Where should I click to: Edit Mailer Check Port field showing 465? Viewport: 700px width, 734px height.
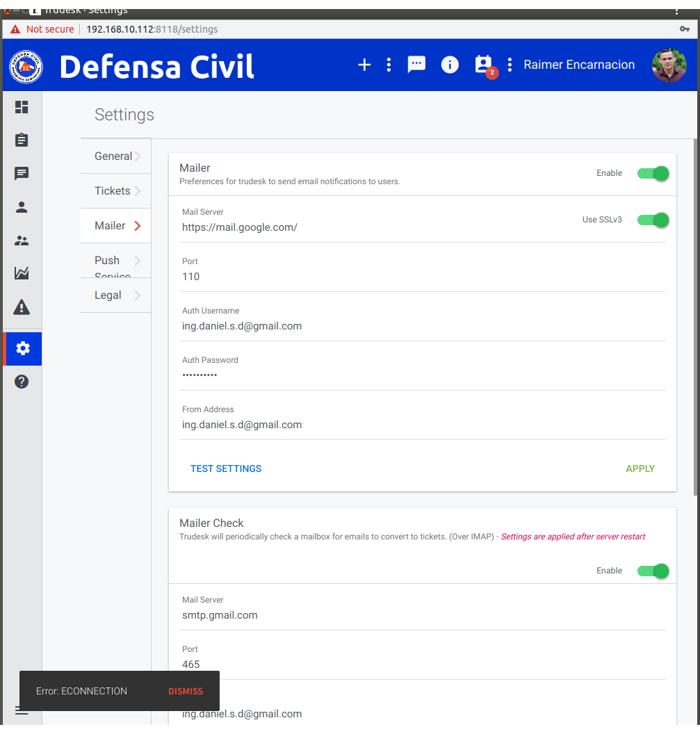(423, 664)
